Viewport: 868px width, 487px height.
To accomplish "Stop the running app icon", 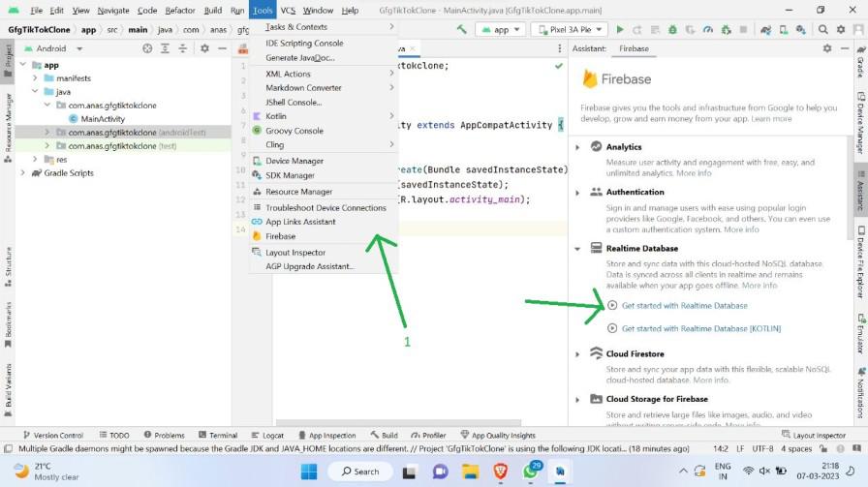I will pos(743,29).
